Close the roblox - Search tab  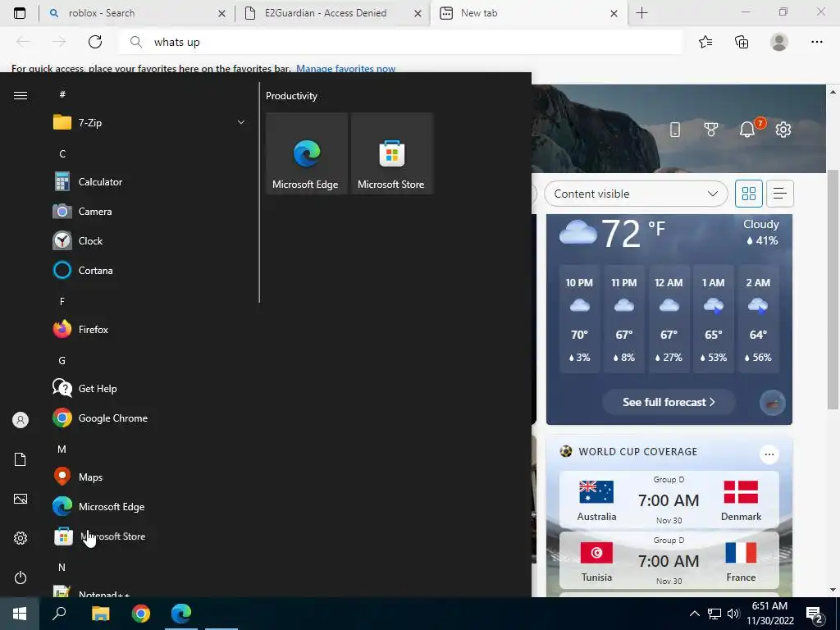tap(221, 13)
